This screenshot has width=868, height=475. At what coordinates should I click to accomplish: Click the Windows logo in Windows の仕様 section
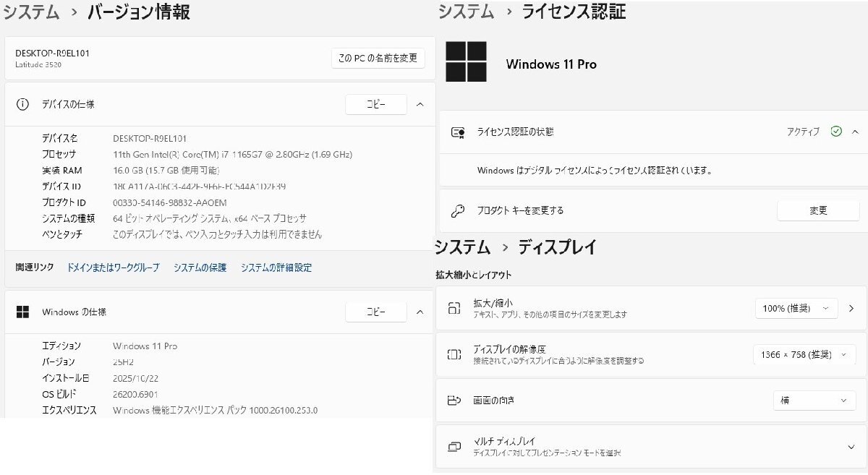pyautogui.click(x=22, y=312)
